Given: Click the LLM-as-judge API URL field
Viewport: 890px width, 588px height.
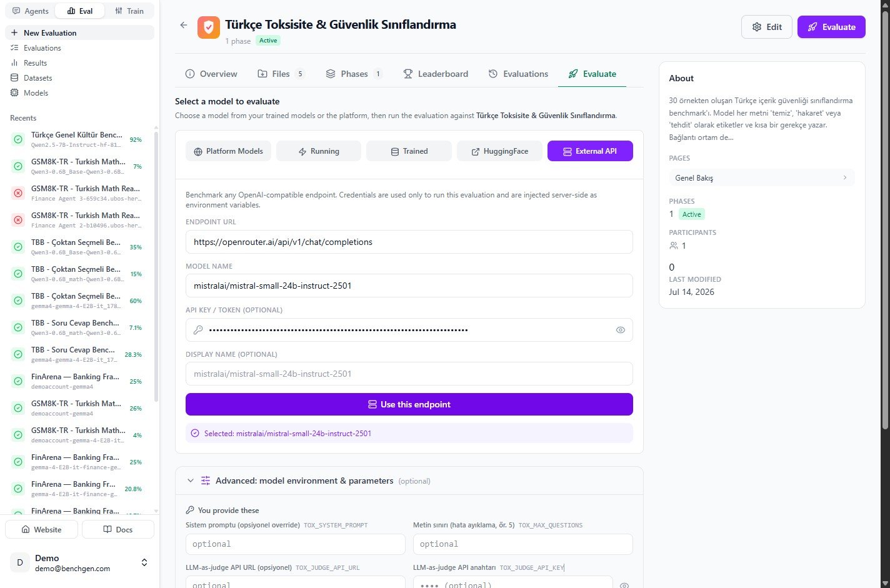Looking at the screenshot, I should [x=296, y=582].
